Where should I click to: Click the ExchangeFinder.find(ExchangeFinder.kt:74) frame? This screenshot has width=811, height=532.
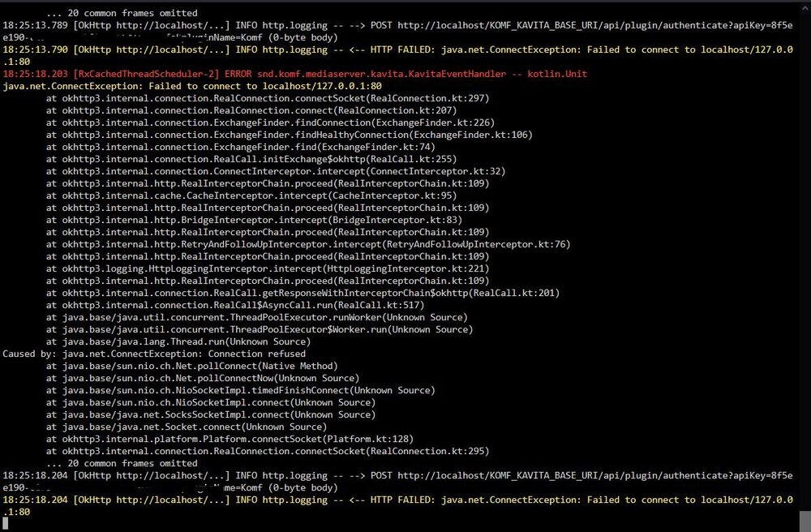pos(241,147)
